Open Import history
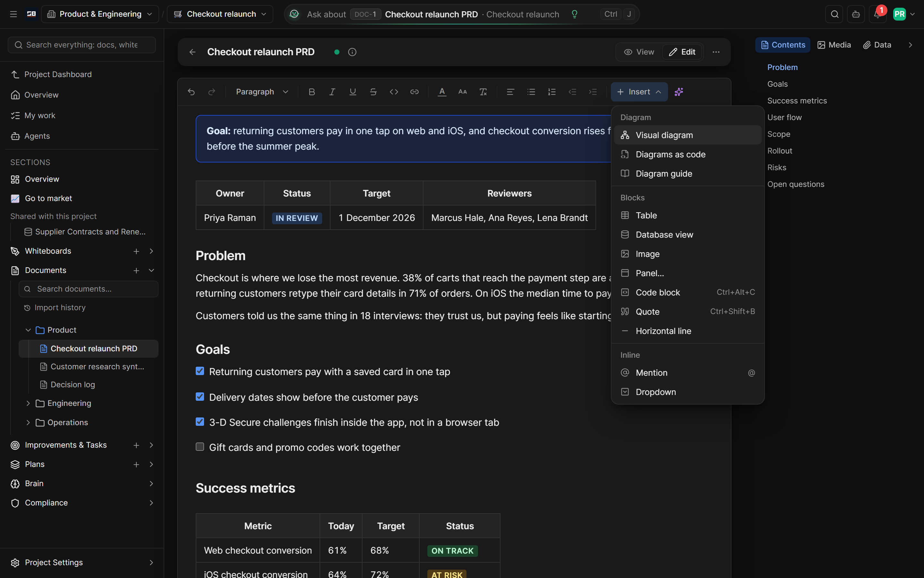This screenshot has width=924, height=578. coord(55,307)
